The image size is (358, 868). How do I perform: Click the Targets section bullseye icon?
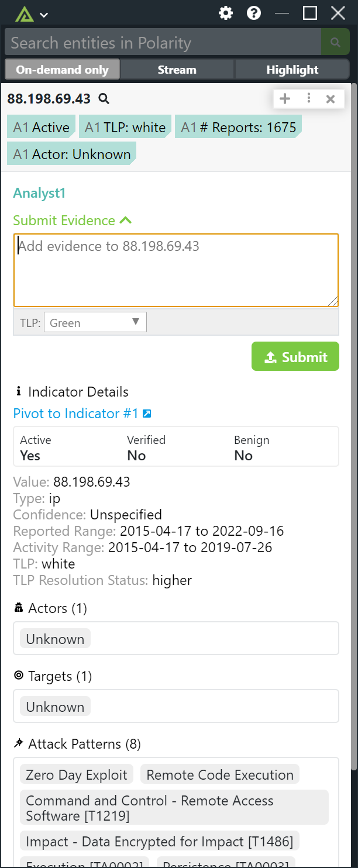click(x=19, y=676)
